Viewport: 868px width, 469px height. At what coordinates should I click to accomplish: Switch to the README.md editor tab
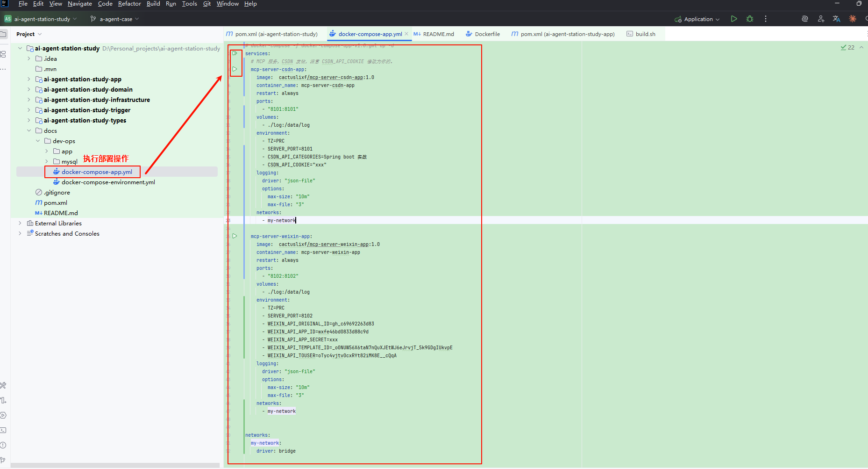[438, 34]
